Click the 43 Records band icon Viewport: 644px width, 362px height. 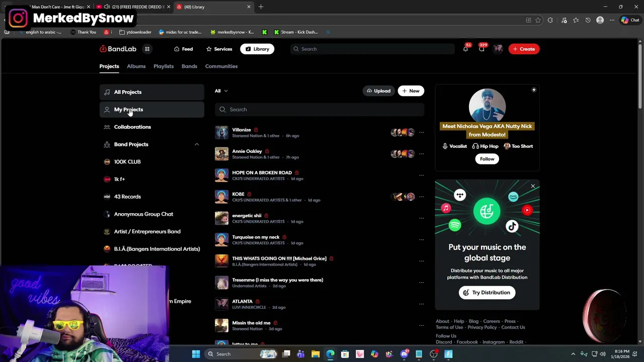(x=107, y=197)
